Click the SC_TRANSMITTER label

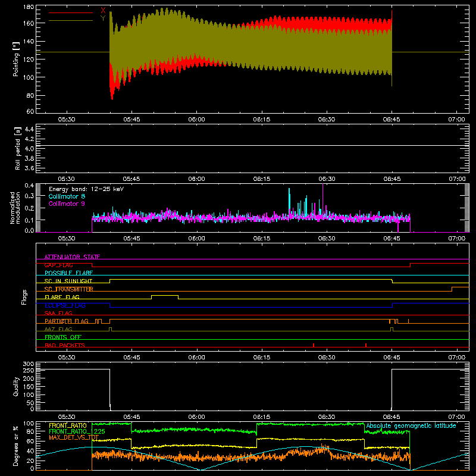pyautogui.click(x=68, y=289)
